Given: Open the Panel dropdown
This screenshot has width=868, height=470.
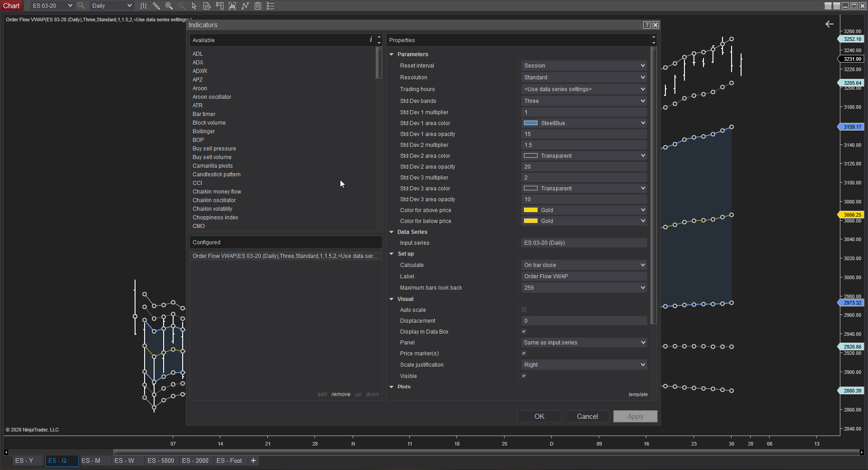Looking at the screenshot, I should [x=584, y=343].
